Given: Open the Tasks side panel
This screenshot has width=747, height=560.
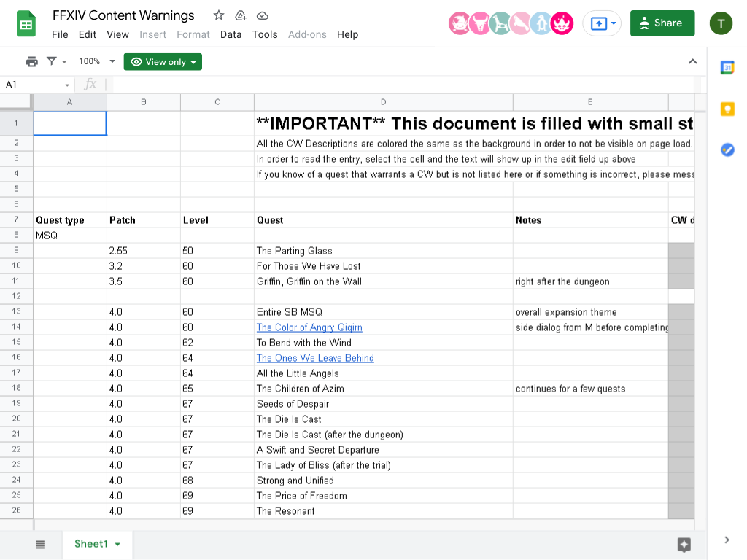Looking at the screenshot, I should pyautogui.click(x=727, y=150).
